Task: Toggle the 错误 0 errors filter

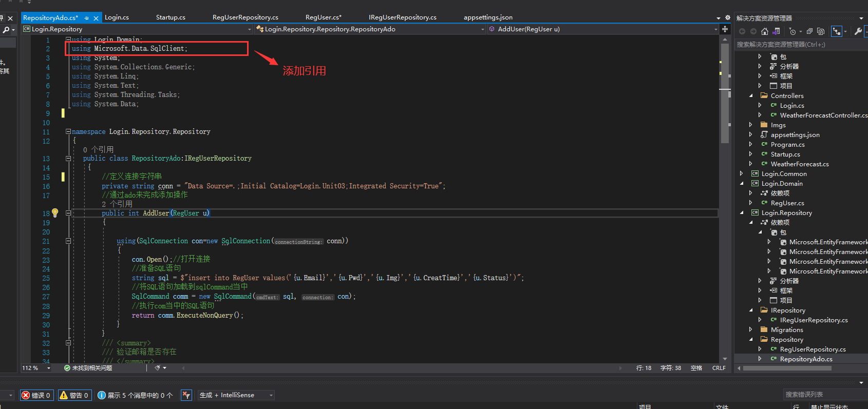Action: click(x=36, y=395)
